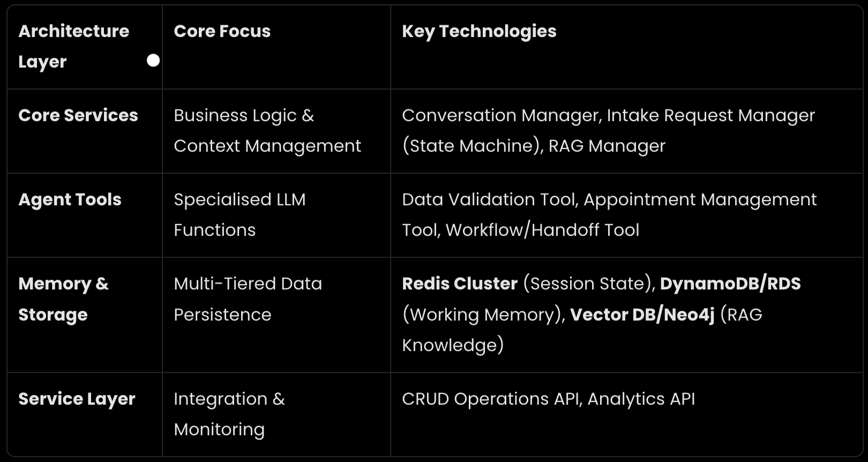Click the Architecture Layer column header
The width and height of the screenshot is (868, 462).
coord(73,46)
